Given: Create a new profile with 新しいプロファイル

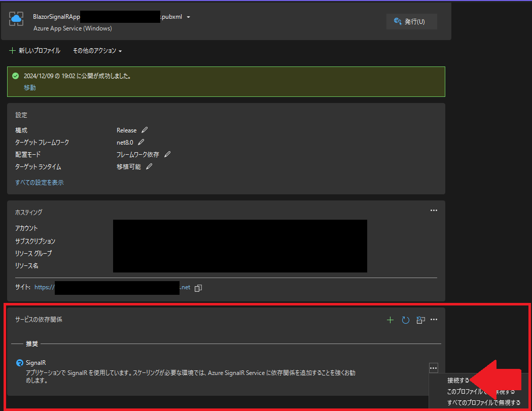Looking at the screenshot, I should coord(34,51).
